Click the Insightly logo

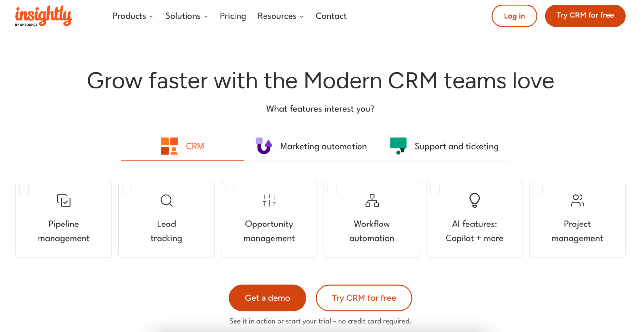44,16
